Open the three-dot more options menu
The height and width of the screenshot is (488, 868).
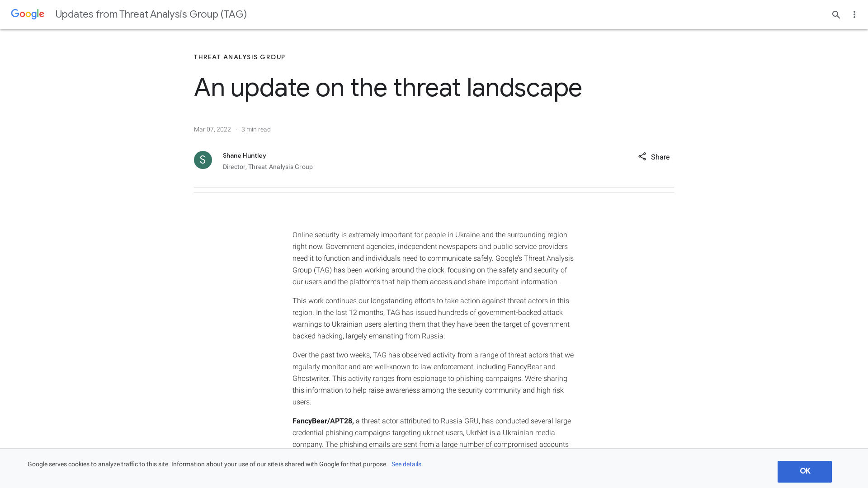(x=854, y=14)
